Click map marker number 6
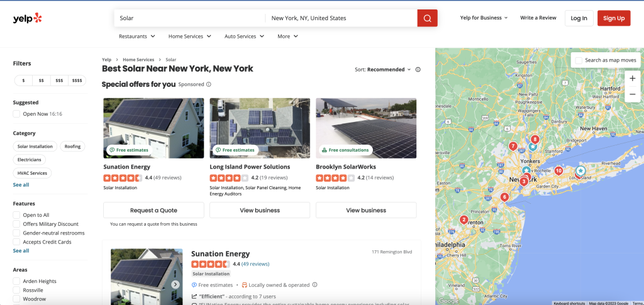The width and height of the screenshot is (644, 305). tap(504, 197)
